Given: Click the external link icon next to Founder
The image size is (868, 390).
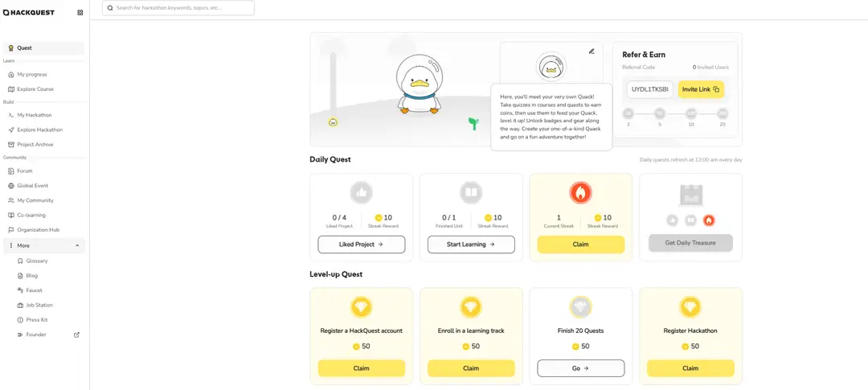Looking at the screenshot, I should [77, 335].
